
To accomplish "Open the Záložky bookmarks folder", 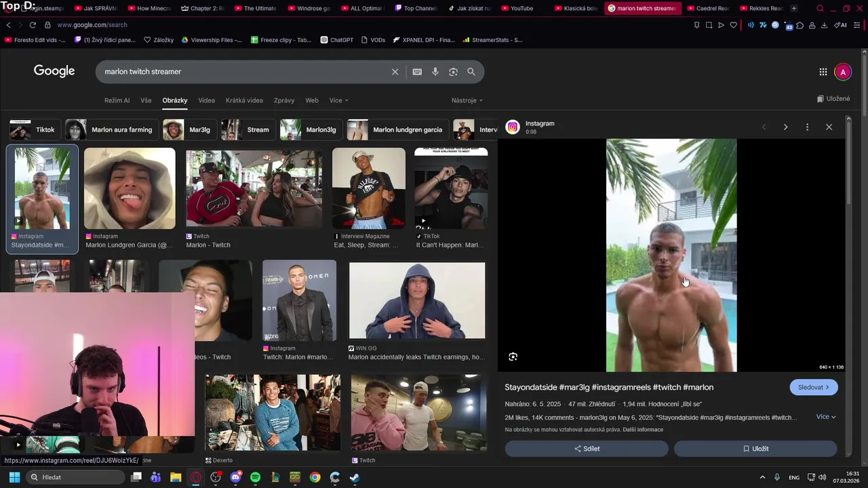I will click(159, 40).
